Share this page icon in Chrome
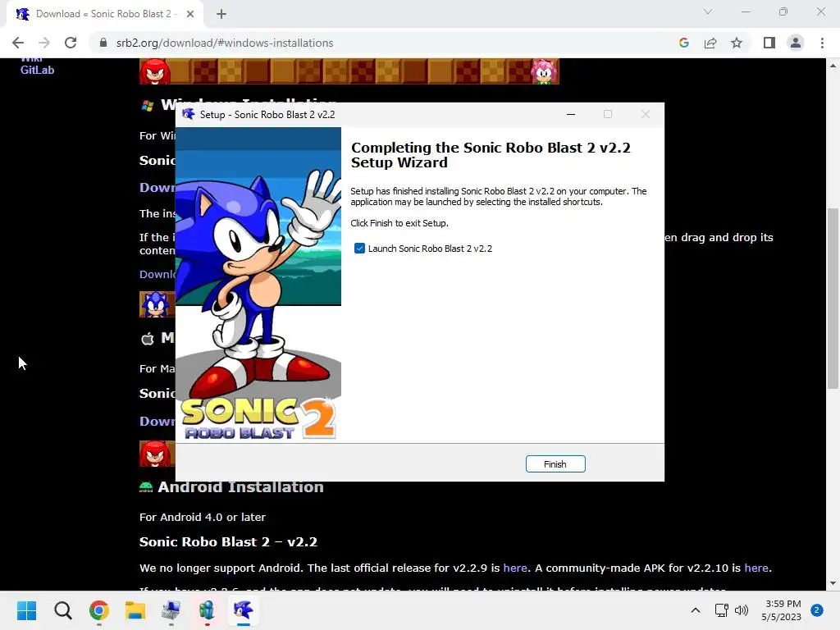Screen dimensions: 840x630 coord(710,43)
